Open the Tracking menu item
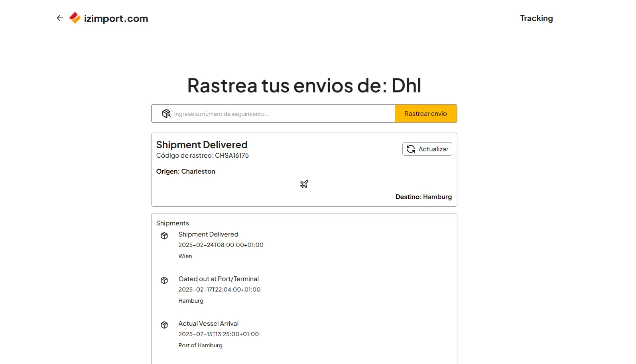 click(x=536, y=18)
